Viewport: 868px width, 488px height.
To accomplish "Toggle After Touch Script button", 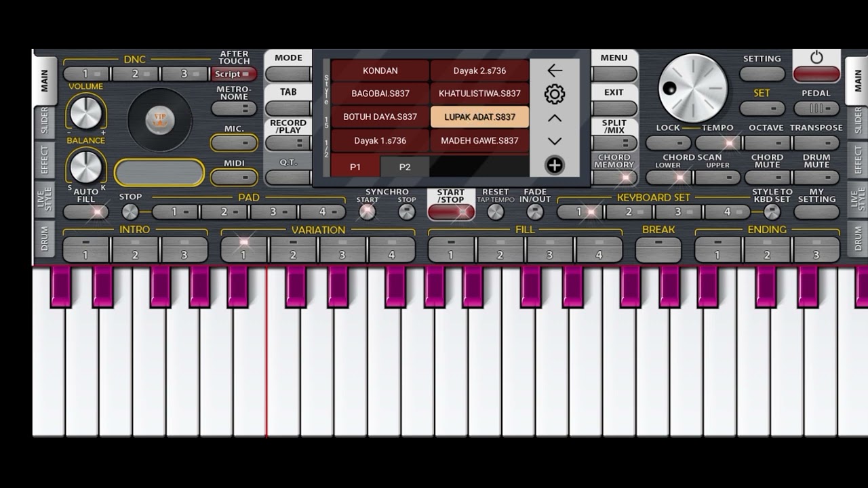I will [234, 74].
